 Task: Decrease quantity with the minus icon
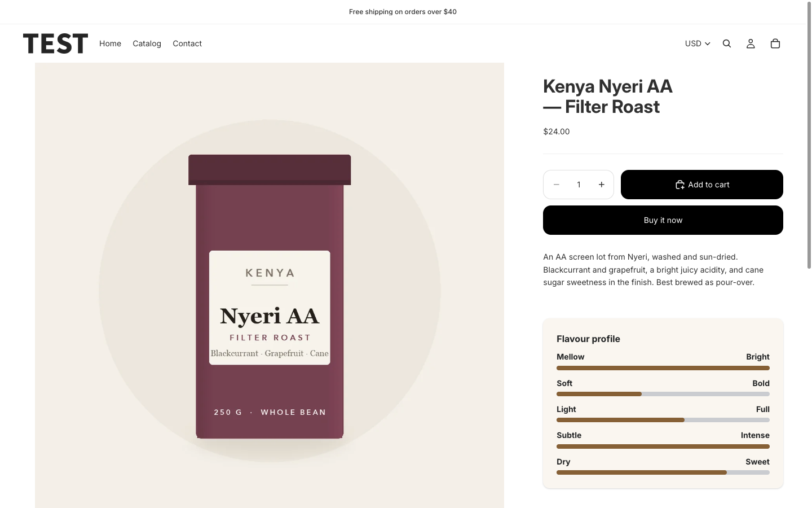(557, 185)
